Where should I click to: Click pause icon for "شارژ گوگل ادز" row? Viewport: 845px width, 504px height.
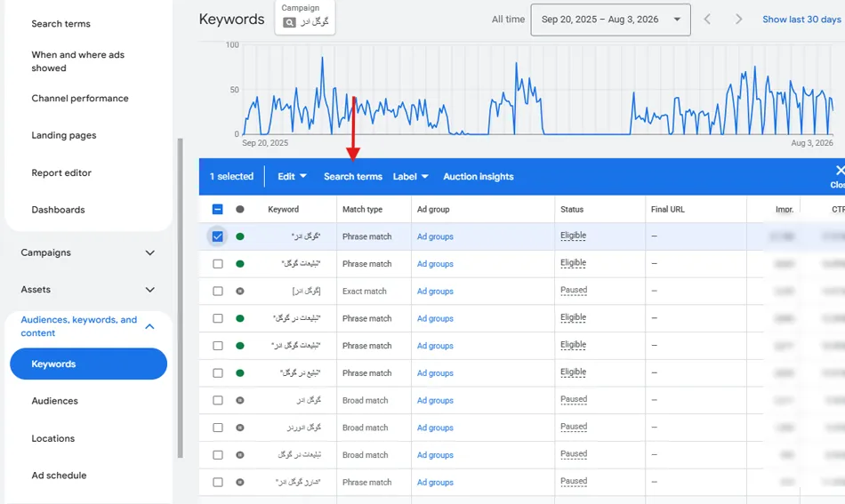point(240,482)
